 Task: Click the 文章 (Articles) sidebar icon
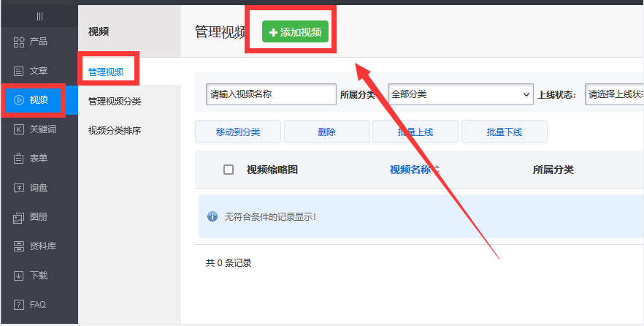pyautogui.click(x=19, y=71)
